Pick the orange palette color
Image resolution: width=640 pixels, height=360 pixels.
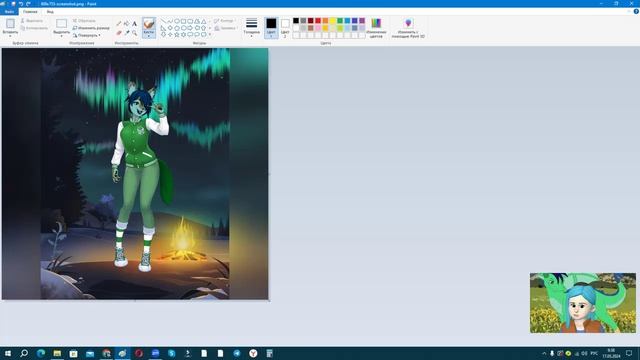325,20
